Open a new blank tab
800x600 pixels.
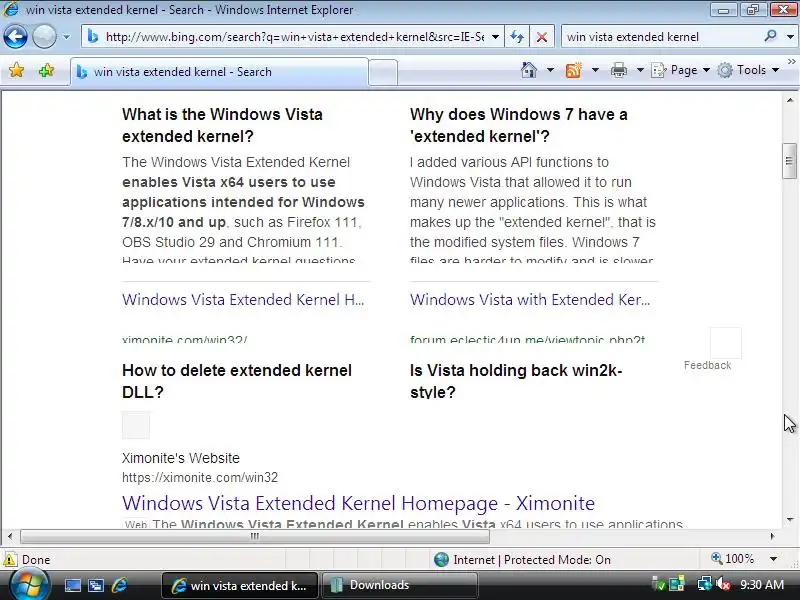[x=383, y=72]
